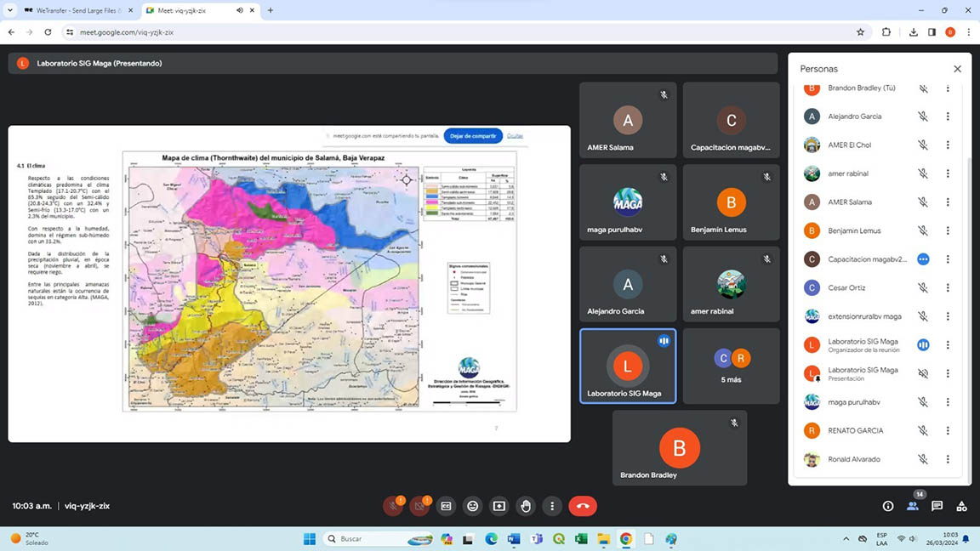Toggle the disabled camera button

pyautogui.click(x=419, y=506)
